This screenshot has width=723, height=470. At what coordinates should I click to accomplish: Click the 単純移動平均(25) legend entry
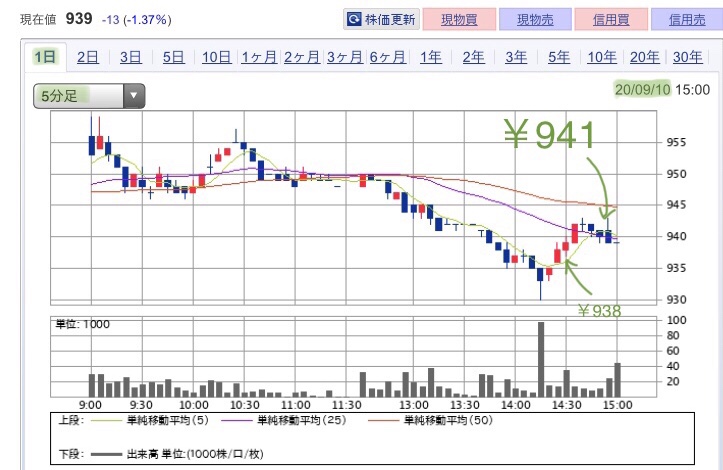tap(284, 420)
